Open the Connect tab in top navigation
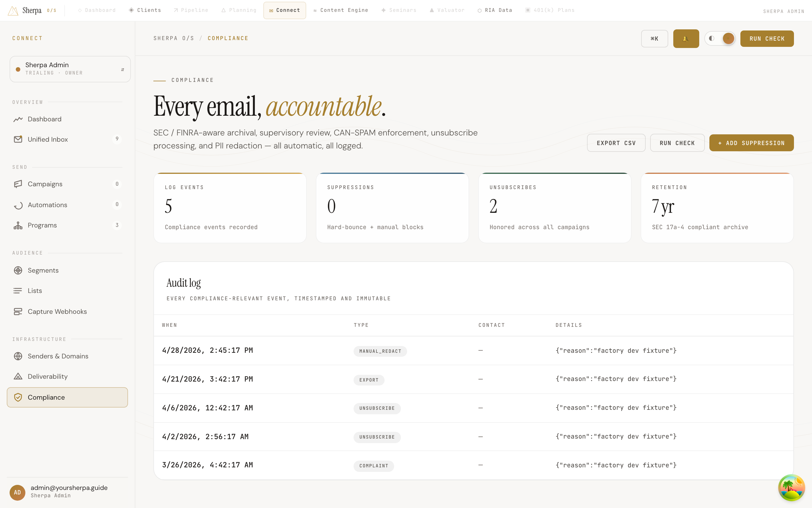 284,10
